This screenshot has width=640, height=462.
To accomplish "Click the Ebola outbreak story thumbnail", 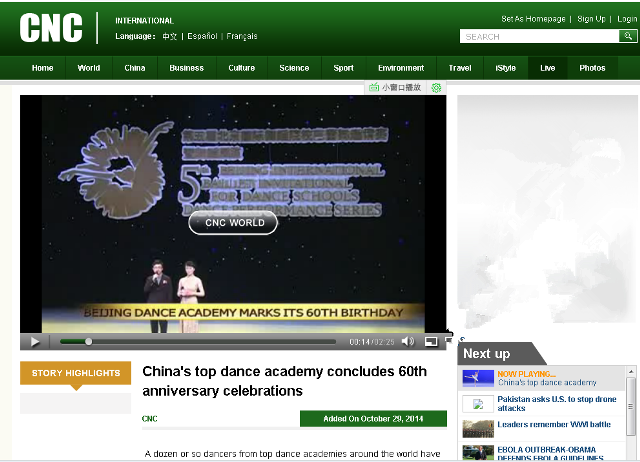I will 478,453.
